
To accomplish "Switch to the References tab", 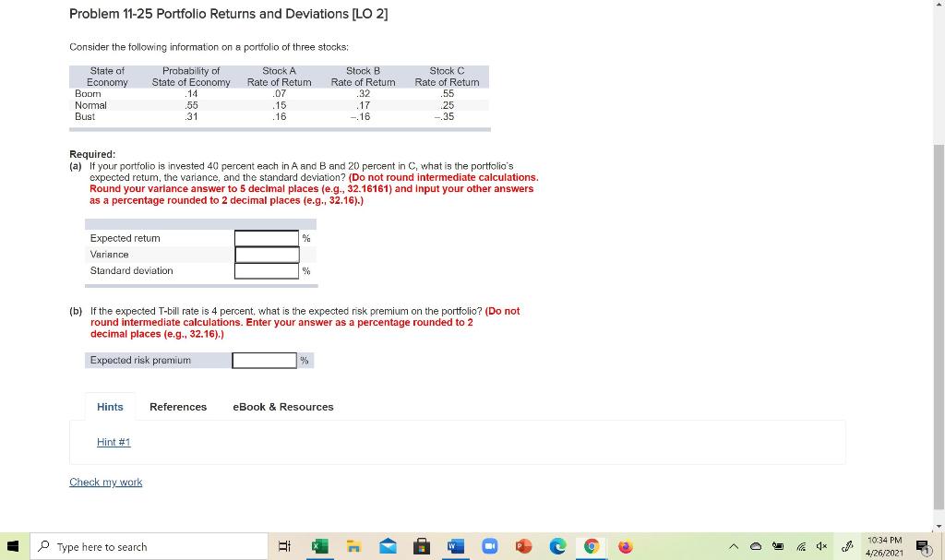I will pos(178,406).
